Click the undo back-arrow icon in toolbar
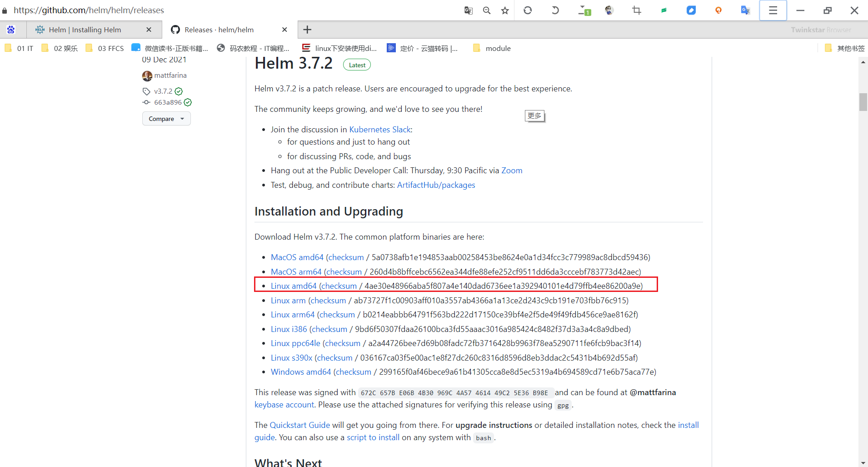 [x=555, y=10]
